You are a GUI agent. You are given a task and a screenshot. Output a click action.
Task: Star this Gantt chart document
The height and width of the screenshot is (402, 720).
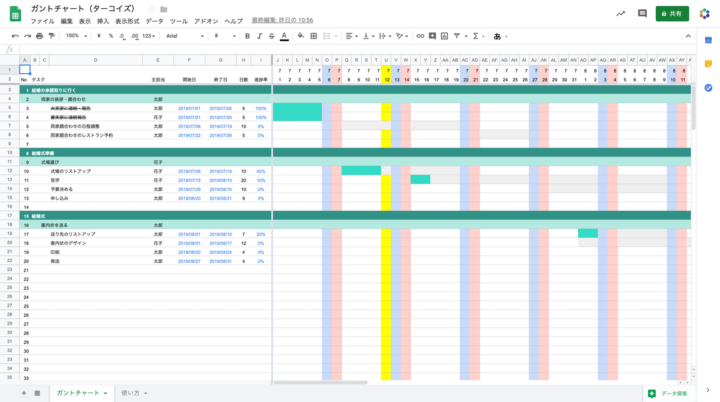tap(150, 9)
